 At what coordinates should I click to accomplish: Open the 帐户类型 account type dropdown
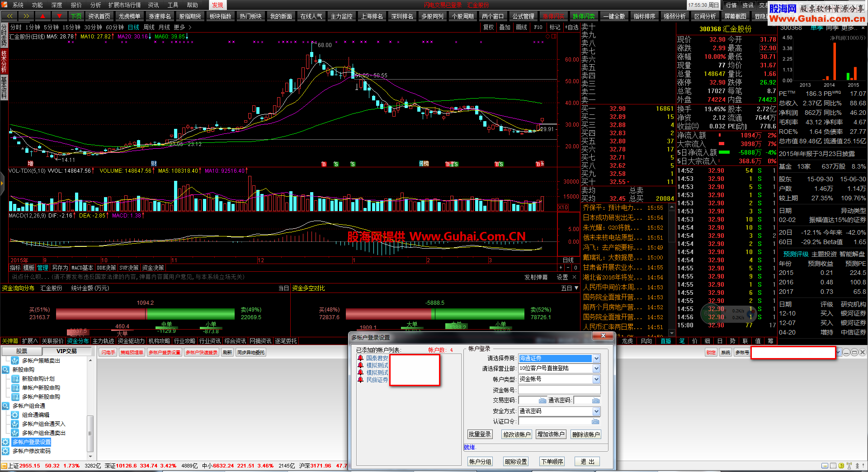(x=596, y=379)
